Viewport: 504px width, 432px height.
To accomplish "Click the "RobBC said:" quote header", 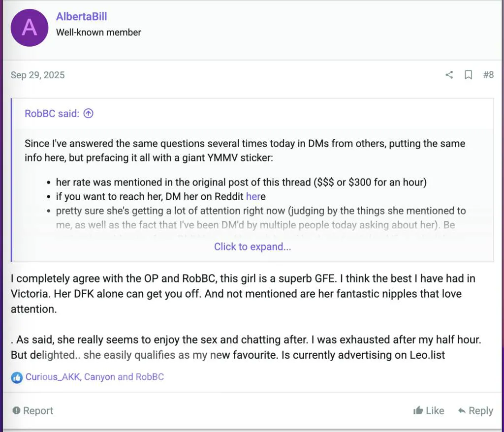I will [52, 114].
